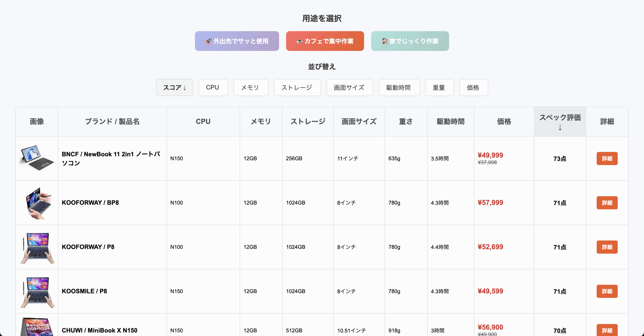Click the KOOSMILE / P8 product name
Viewport: 644px width, 336px height.
[84, 291]
